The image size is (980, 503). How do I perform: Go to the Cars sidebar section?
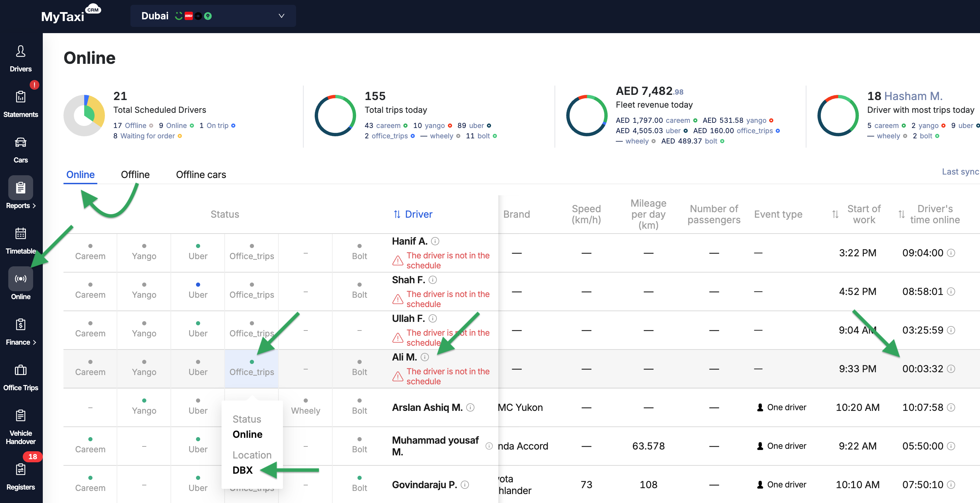tap(21, 149)
